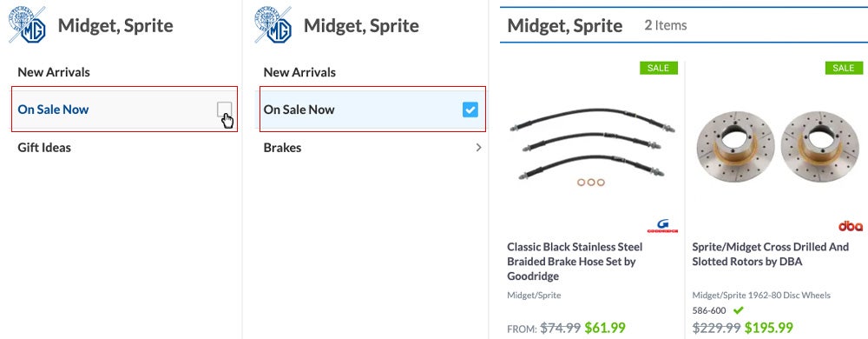Select New Arrivals in the left panel

pyautogui.click(x=54, y=72)
